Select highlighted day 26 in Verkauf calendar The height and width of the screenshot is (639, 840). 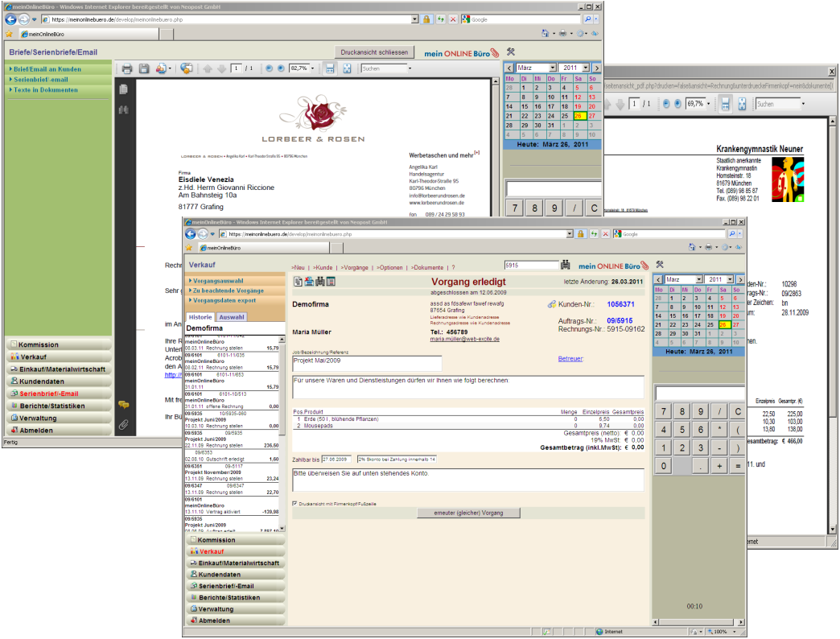click(x=723, y=324)
